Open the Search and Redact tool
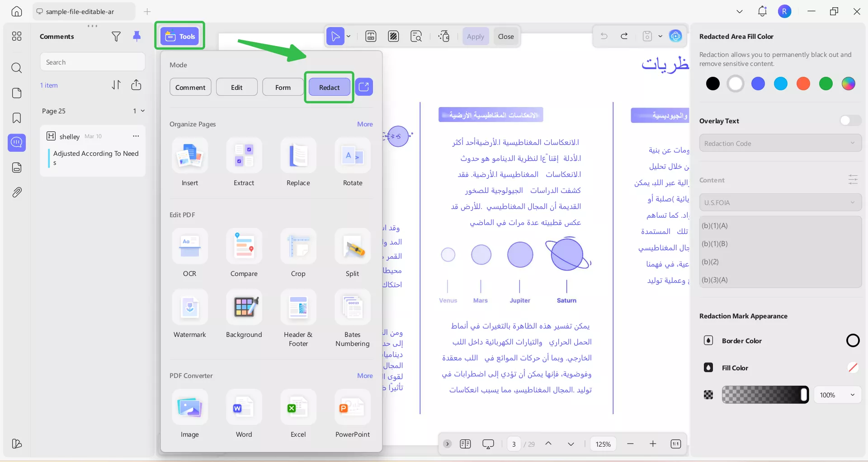Viewport: 868px width, 462px height. click(x=416, y=36)
